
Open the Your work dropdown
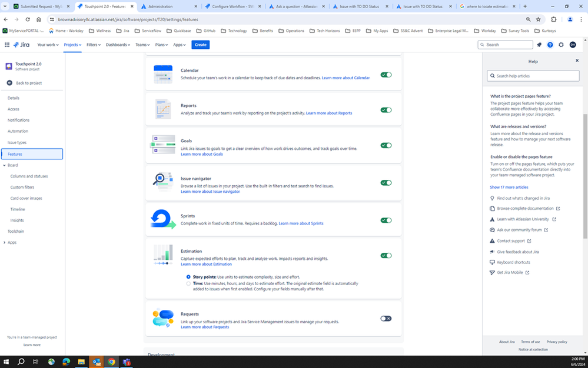48,45
